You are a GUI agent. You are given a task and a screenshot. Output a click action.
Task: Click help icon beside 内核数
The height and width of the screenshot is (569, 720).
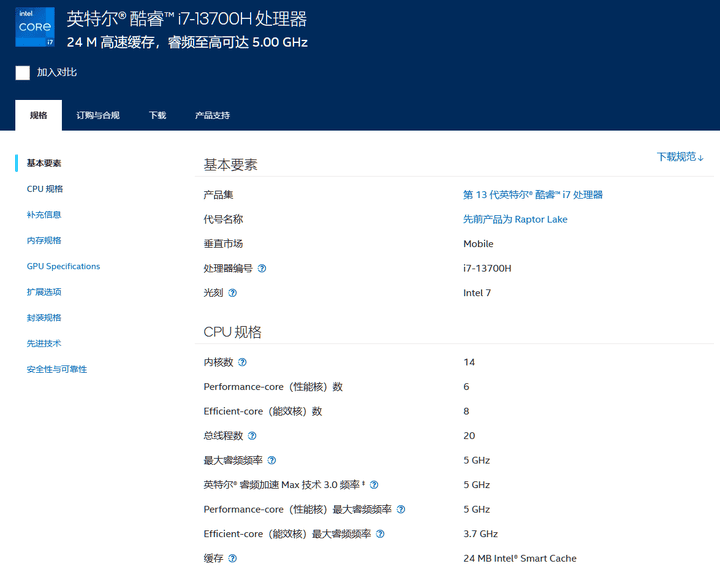[242, 362]
